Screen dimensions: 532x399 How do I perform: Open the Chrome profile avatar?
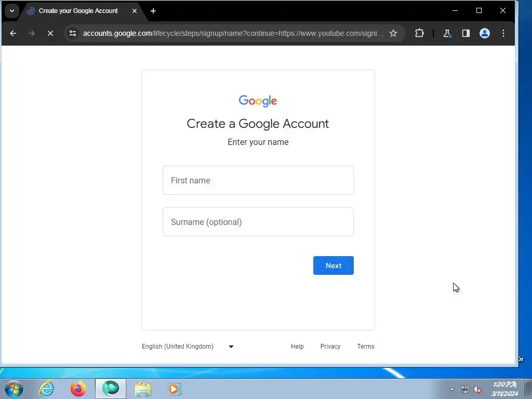click(485, 33)
